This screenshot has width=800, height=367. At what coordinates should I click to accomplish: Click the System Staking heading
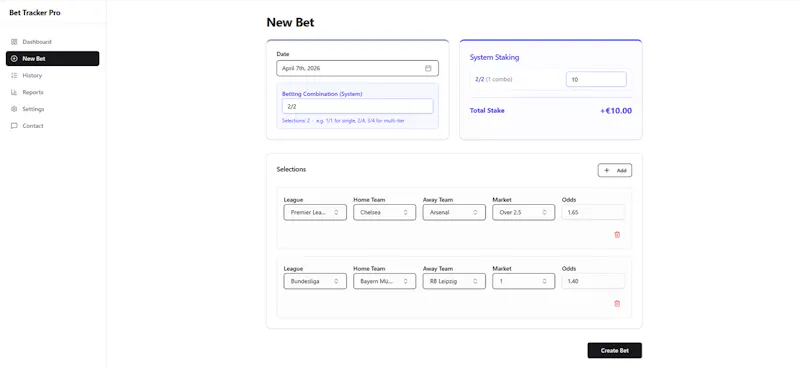point(494,57)
